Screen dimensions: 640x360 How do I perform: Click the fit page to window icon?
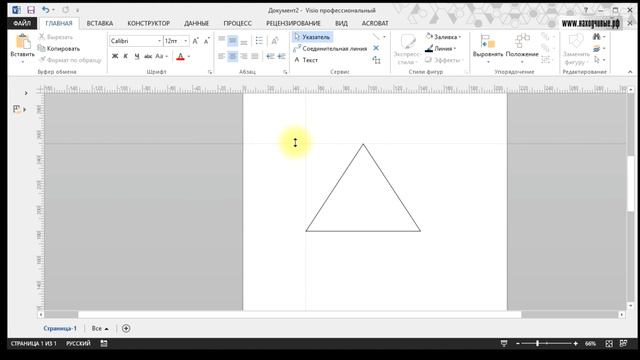coord(609,344)
